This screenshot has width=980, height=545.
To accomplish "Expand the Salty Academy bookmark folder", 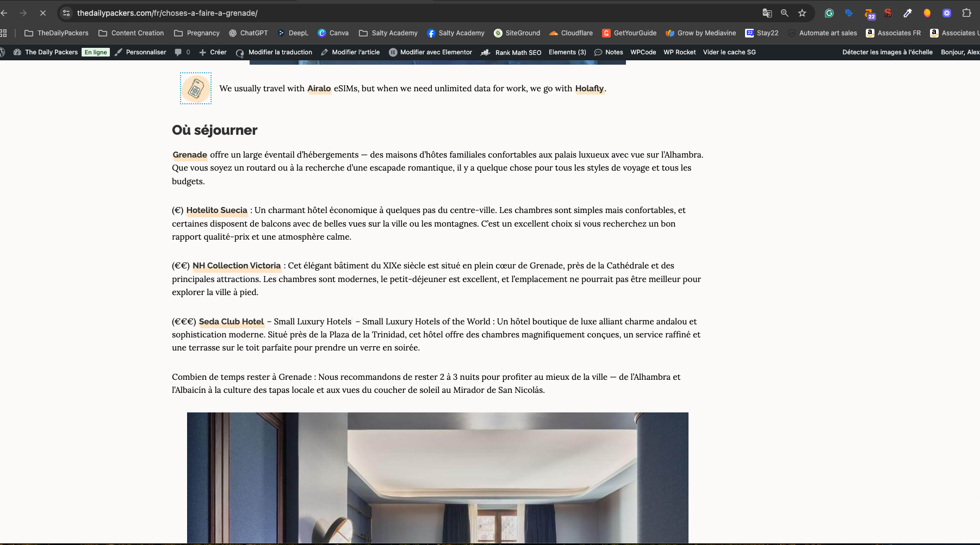I will click(x=388, y=33).
